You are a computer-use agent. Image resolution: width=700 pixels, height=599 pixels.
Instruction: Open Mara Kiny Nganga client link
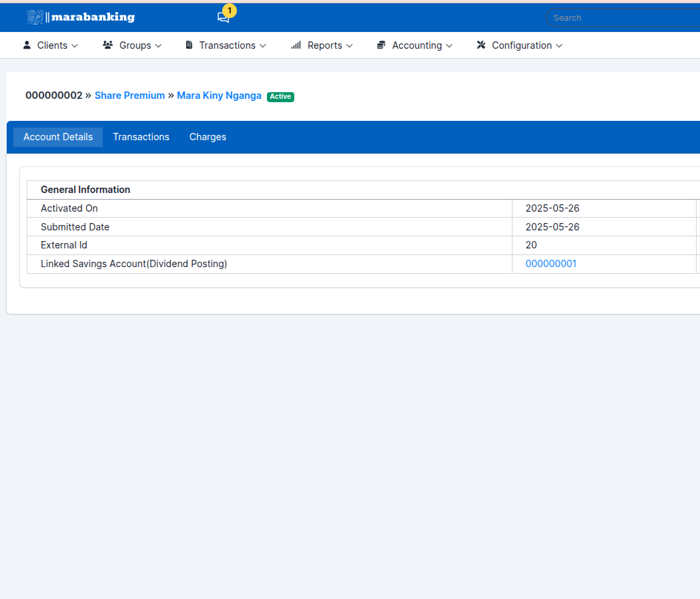click(x=219, y=95)
